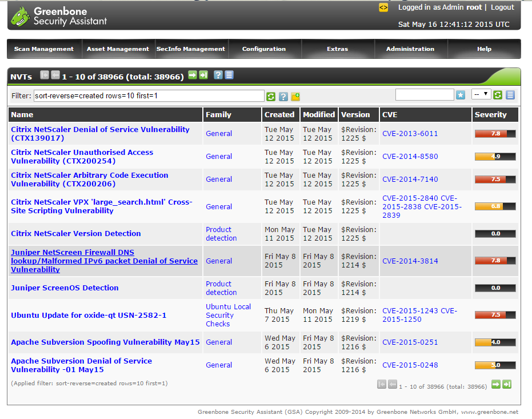Save the search as filter via star icon

pyautogui.click(x=461, y=94)
